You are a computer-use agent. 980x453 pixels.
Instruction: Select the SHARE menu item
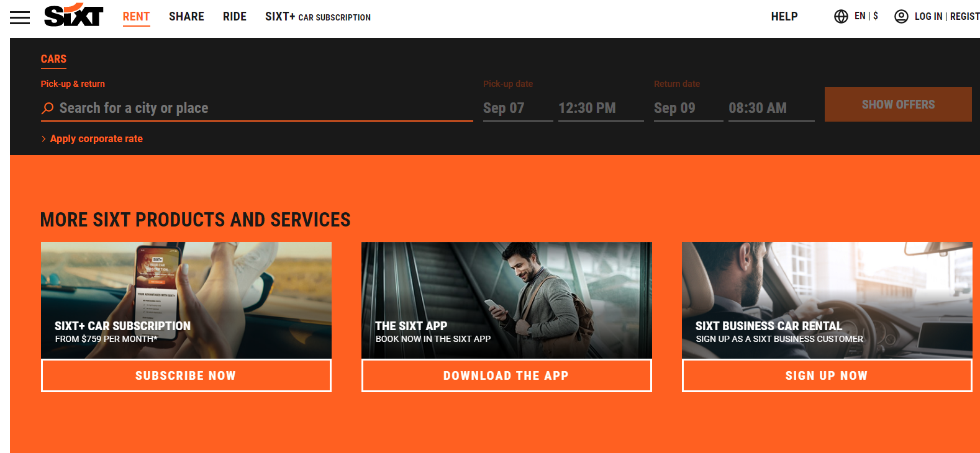186,17
